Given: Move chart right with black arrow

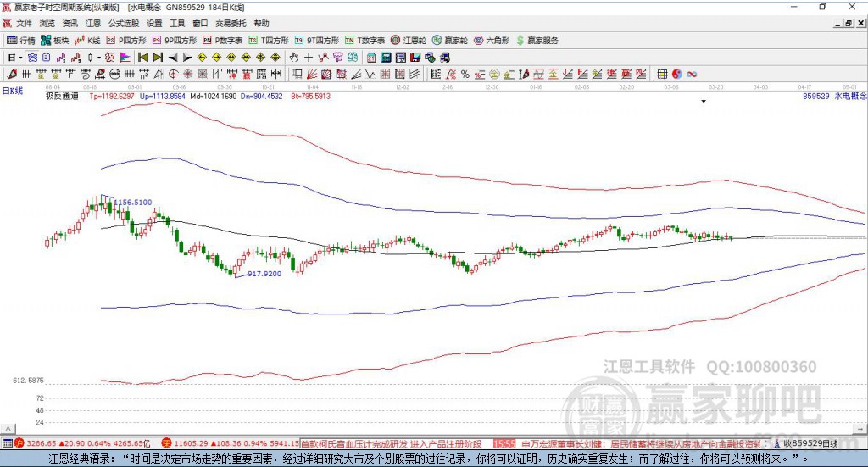Looking at the screenshot, I should (x=187, y=58).
